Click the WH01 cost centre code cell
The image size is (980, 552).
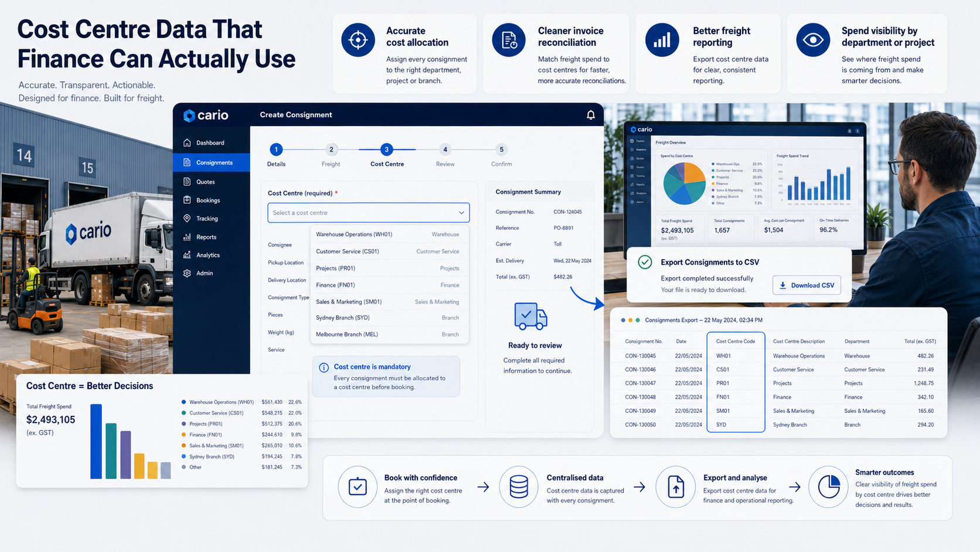point(723,356)
